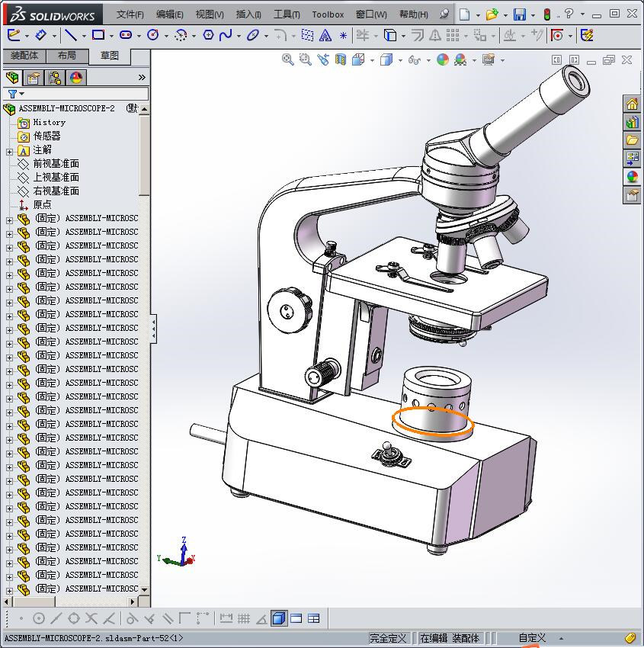Toggle the intersection snap icon
The image size is (644, 648).
[91, 618]
